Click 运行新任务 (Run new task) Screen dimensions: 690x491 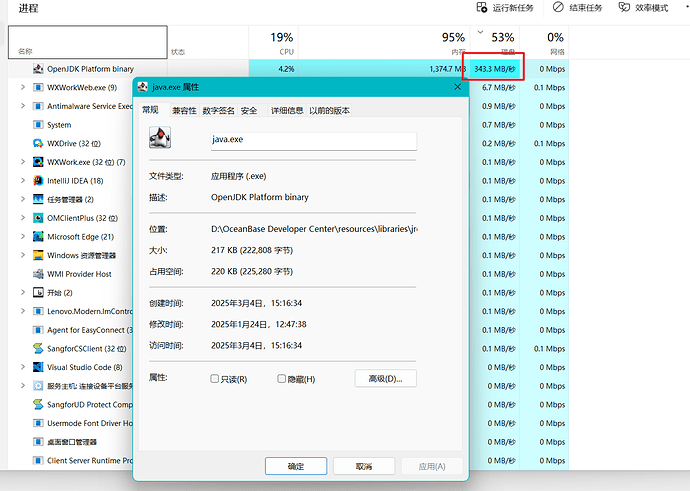tap(505, 7)
